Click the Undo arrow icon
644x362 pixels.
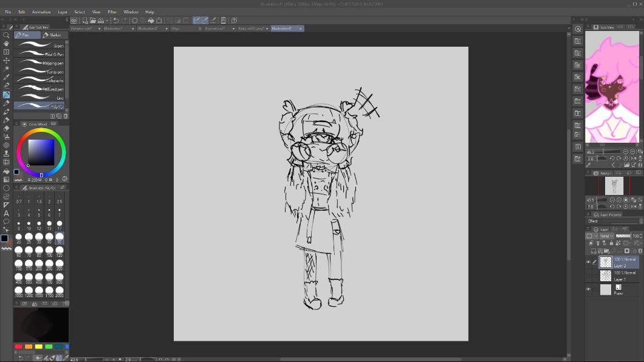115,20
